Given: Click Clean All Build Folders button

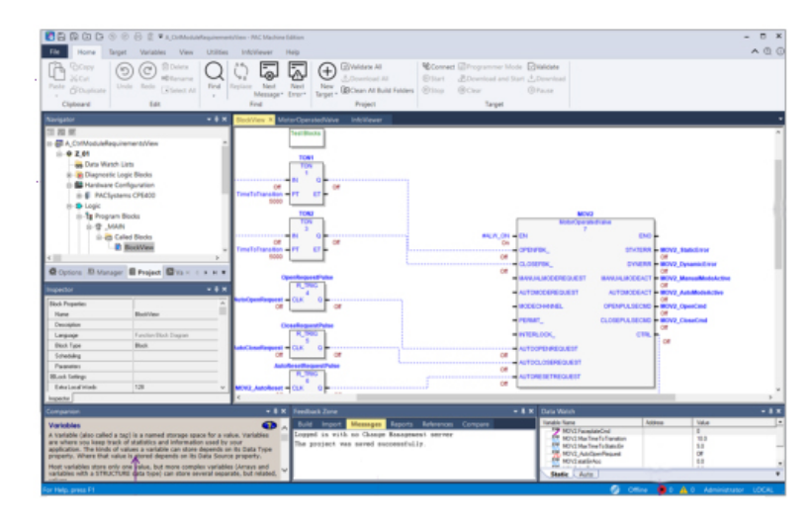Looking at the screenshot, I should 380,90.
